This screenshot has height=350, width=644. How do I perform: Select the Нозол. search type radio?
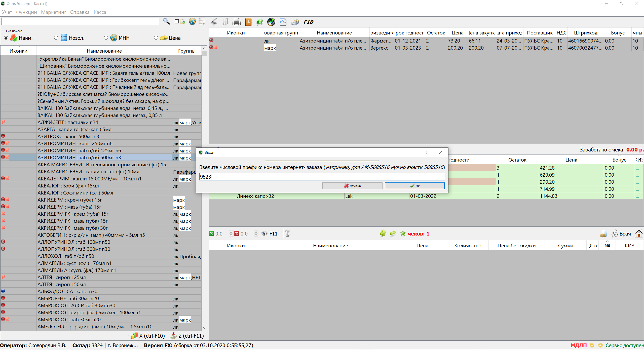pyautogui.click(x=56, y=38)
